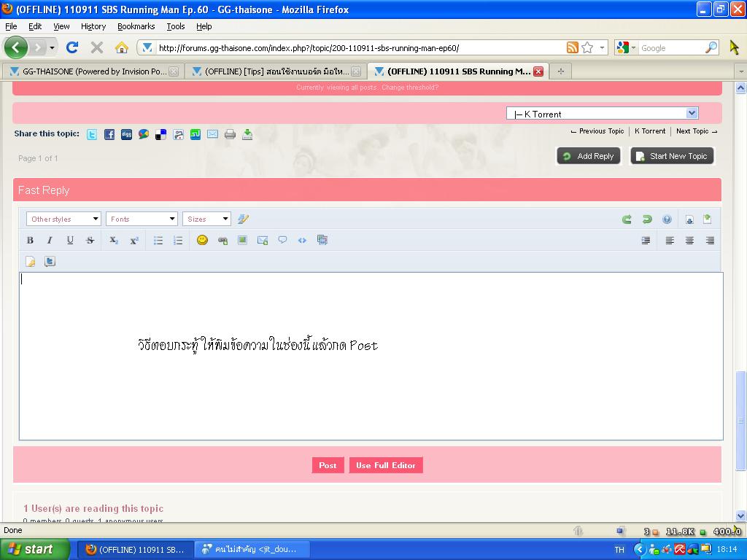Open address bar history dropdown
The width and height of the screenshot is (747, 560).
[602, 47]
